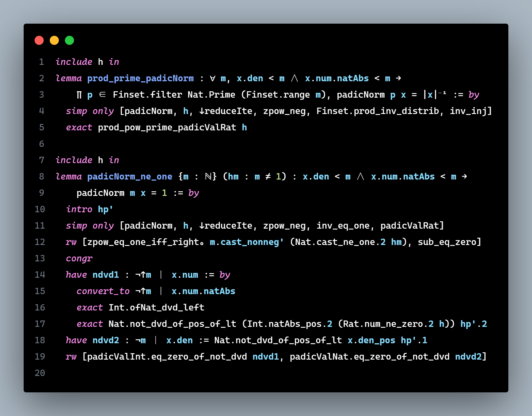
Task: Click the ∀ quantifier symbol on line 2
Action: (x=213, y=79)
